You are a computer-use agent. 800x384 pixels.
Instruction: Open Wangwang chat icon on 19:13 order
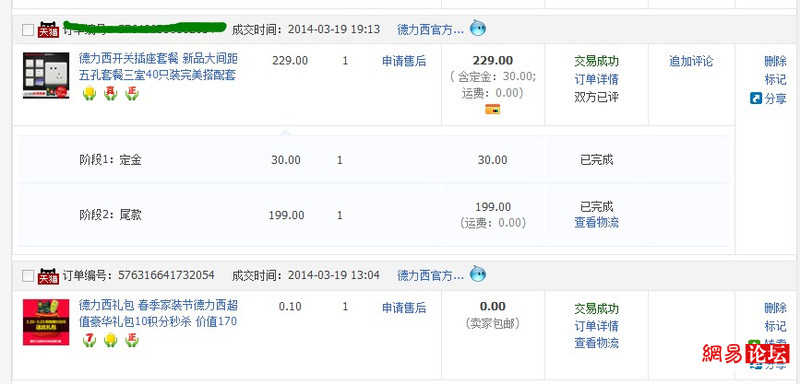[478, 28]
